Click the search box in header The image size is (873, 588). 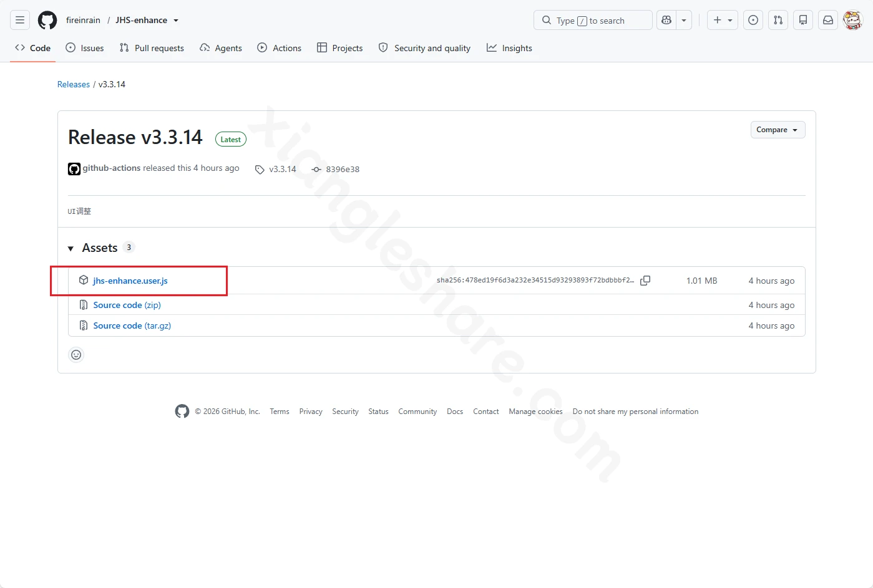[x=593, y=20]
